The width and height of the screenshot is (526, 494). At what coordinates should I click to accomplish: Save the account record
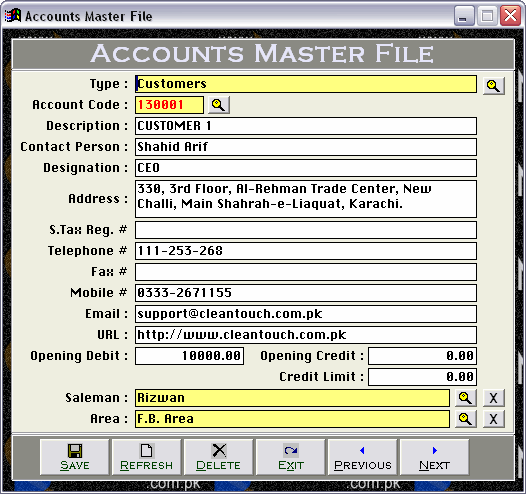(x=74, y=457)
